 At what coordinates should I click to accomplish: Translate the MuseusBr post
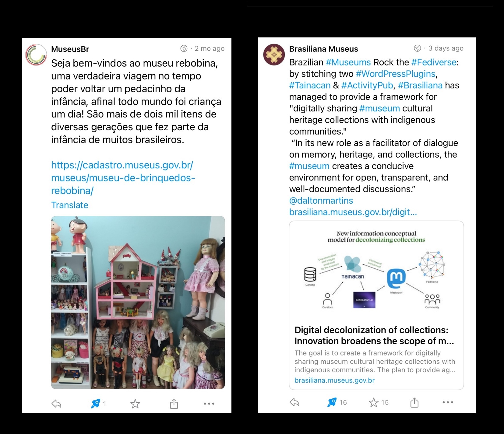coord(70,205)
